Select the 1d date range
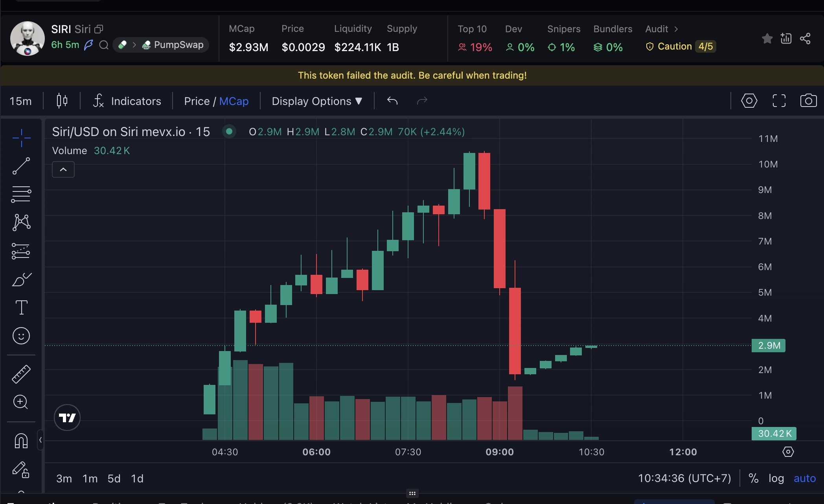The width and height of the screenshot is (824, 504). click(137, 478)
